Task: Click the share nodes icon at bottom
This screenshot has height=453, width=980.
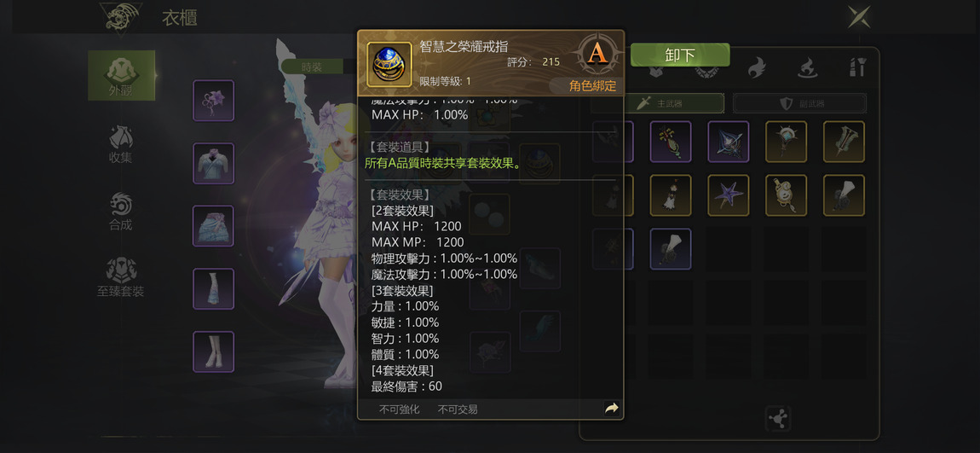Action: pos(778,419)
